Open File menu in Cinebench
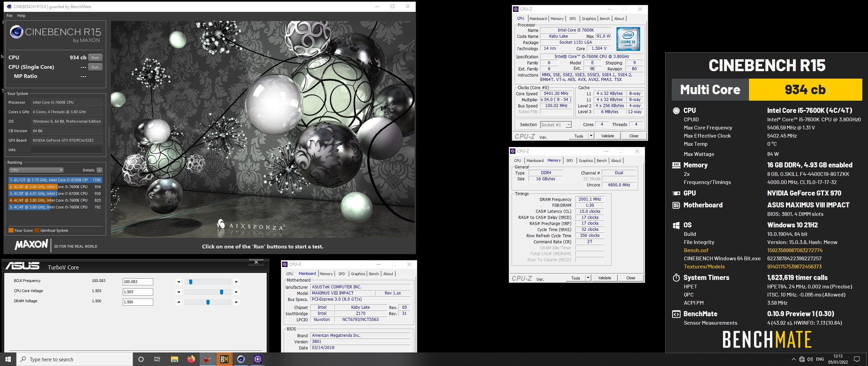Viewport: 868px width, 366px height. [9, 16]
